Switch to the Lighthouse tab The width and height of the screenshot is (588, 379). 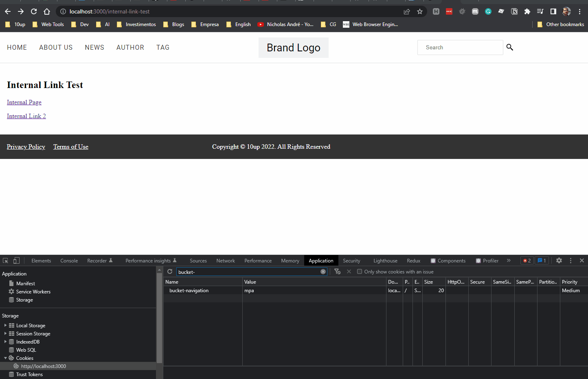point(385,260)
